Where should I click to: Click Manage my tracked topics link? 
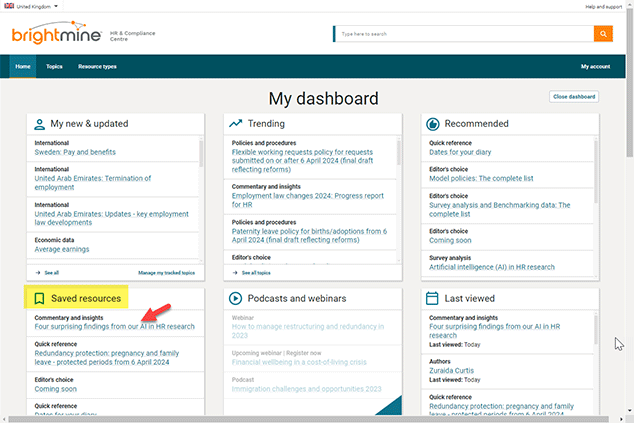click(167, 273)
